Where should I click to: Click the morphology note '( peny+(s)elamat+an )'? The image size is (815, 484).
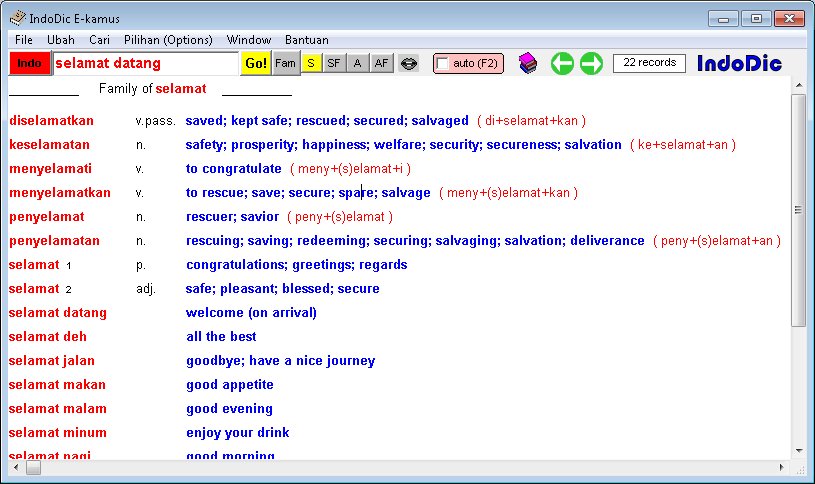pos(717,241)
